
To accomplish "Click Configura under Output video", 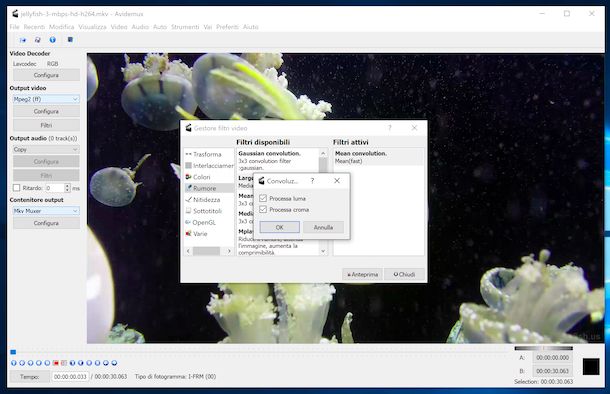I will (46, 111).
